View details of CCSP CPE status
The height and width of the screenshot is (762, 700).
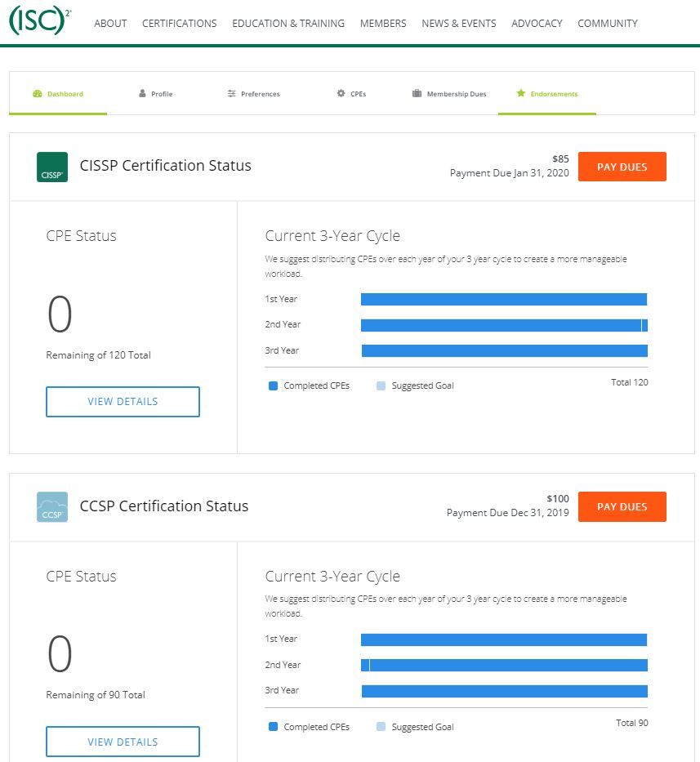[x=123, y=742]
